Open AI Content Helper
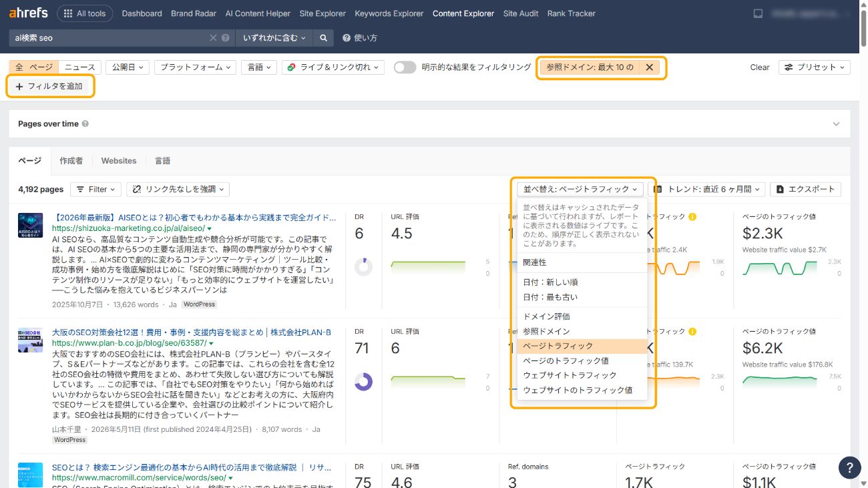This screenshot has height=488, width=868. click(x=258, y=13)
